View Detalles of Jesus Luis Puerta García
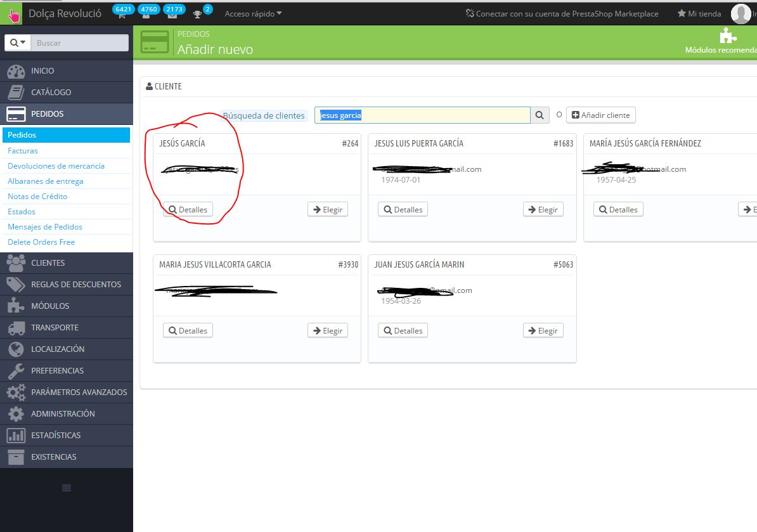Image resolution: width=757 pixels, height=532 pixels. (x=403, y=209)
